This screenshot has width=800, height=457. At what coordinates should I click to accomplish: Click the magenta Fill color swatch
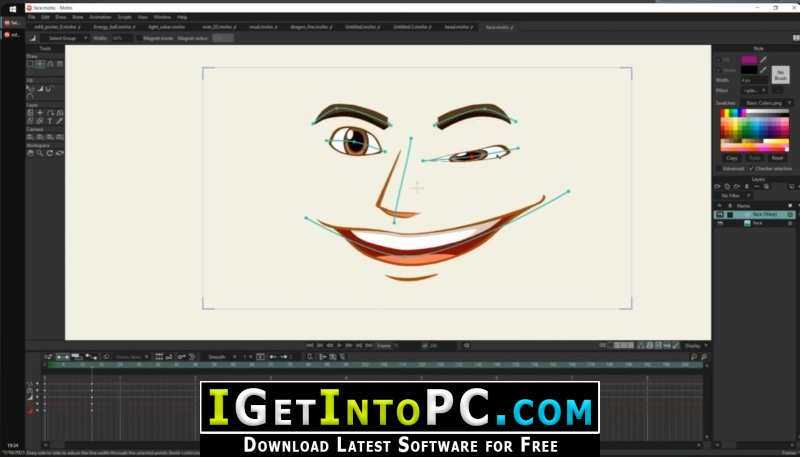(748, 60)
